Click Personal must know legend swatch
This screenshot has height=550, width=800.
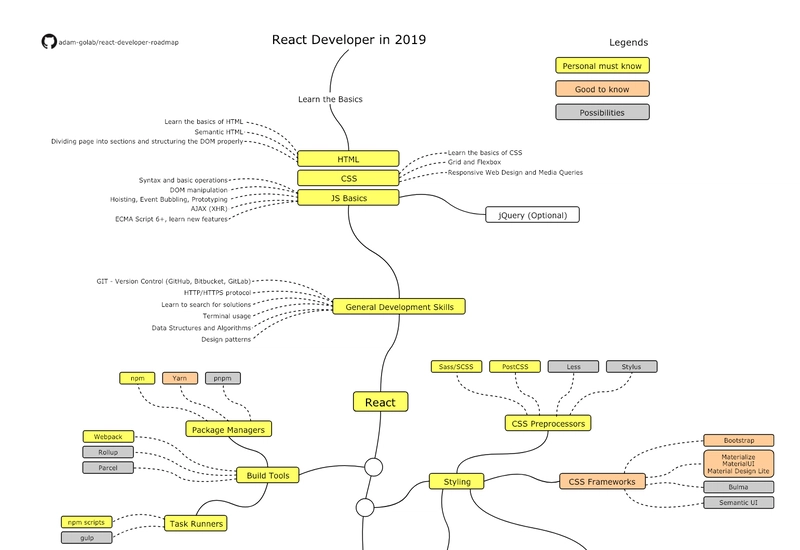click(x=602, y=66)
